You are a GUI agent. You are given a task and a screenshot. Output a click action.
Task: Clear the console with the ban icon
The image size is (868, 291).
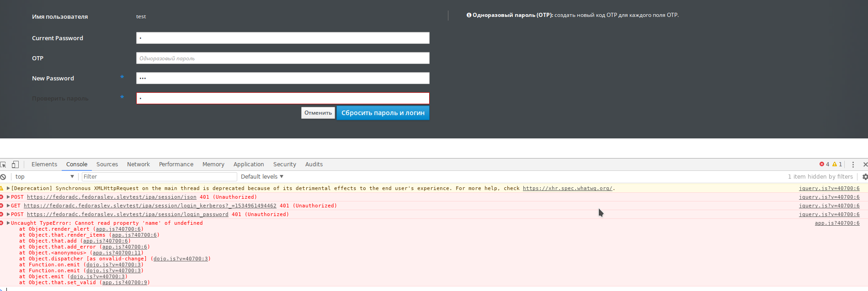[3, 177]
